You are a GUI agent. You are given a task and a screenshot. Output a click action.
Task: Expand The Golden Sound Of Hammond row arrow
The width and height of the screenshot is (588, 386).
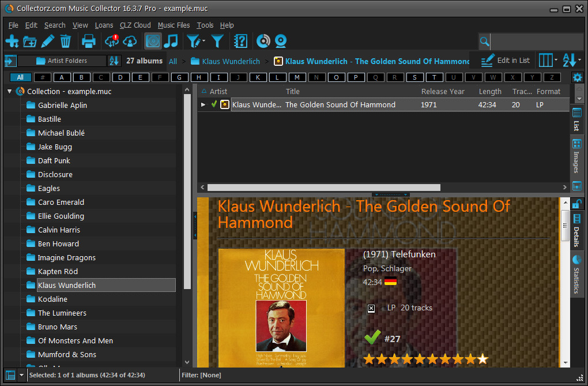tap(203, 105)
